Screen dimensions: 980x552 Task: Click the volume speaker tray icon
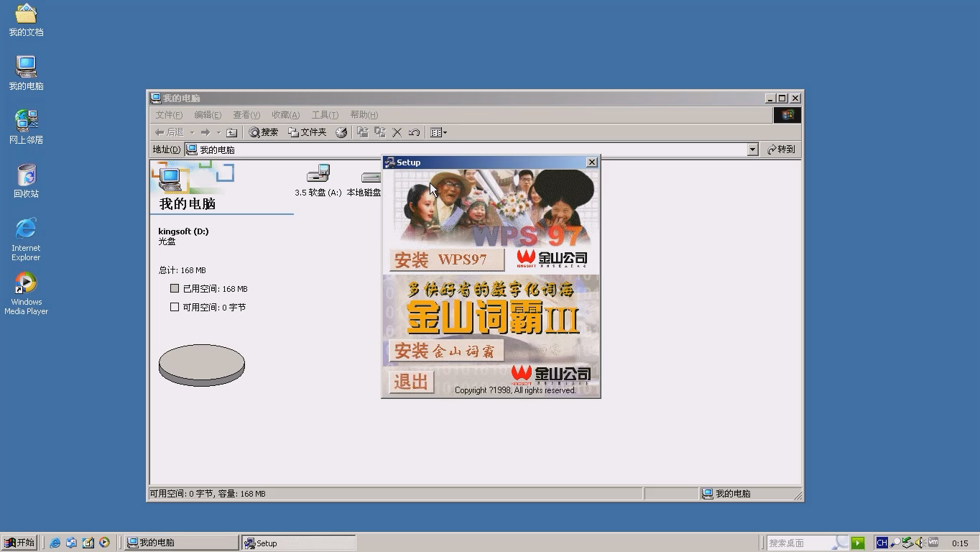920,543
